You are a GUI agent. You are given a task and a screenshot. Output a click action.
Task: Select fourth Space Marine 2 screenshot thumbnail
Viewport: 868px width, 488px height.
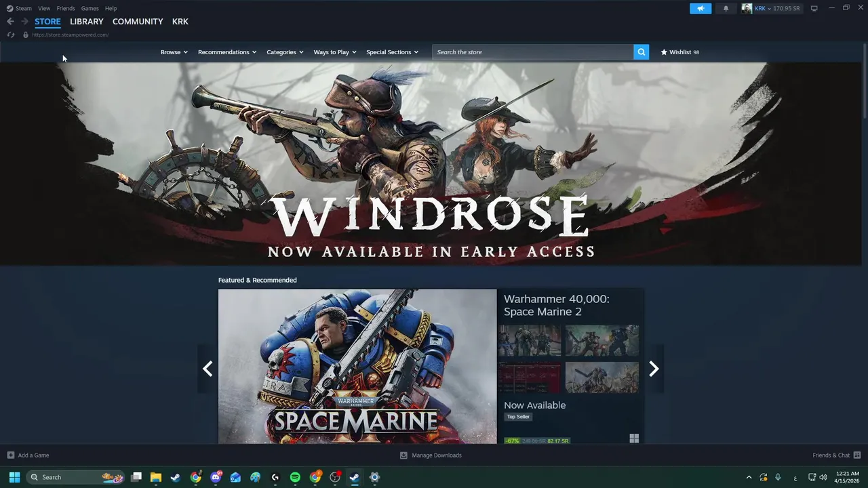point(602,378)
